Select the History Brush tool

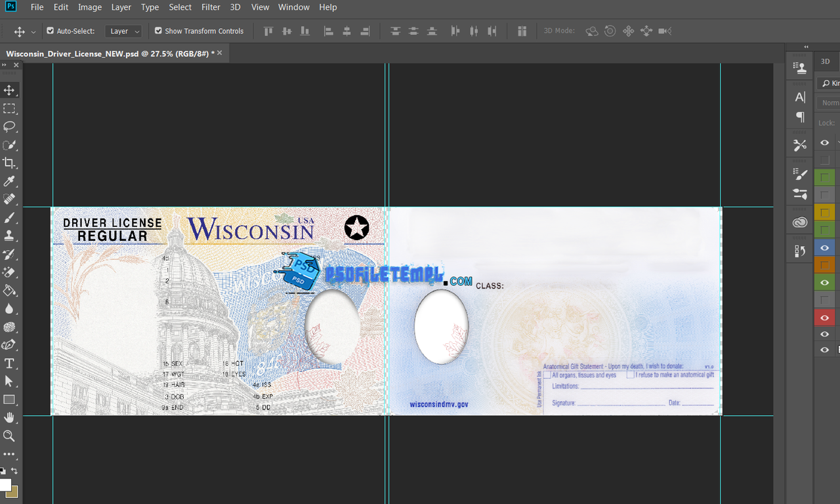(9, 254)
